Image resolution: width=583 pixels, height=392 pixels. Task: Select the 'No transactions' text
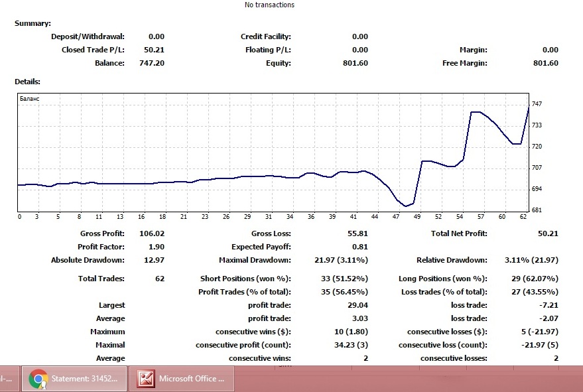pyautogui.click(x=269, y=5)
